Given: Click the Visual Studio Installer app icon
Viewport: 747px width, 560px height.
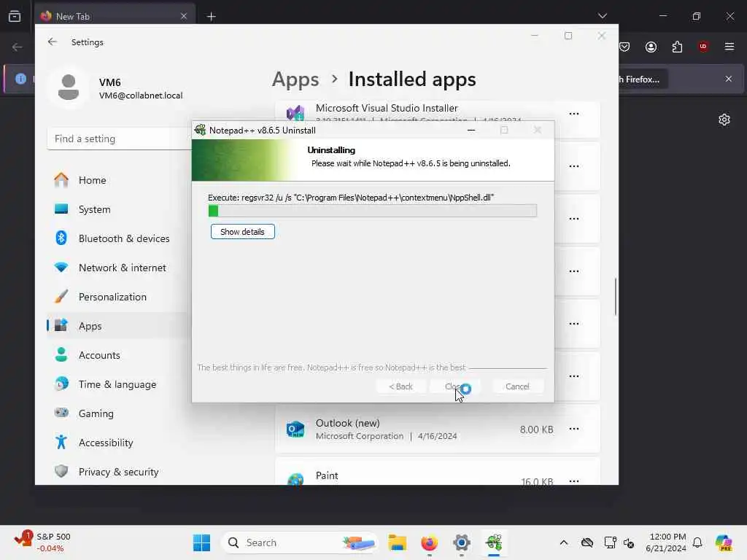Looking at the screenshot, I should [295, 113].
